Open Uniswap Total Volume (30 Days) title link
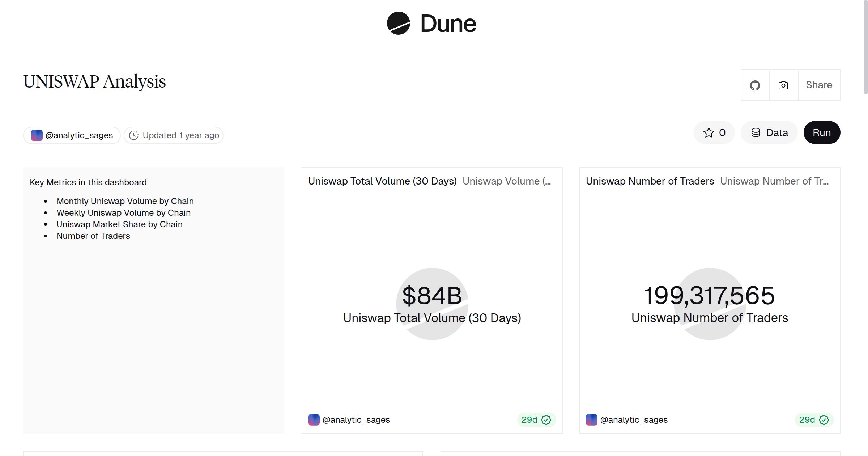Image resolution: width=868 pixels, height=456 pixels. (x=382, y=181)
